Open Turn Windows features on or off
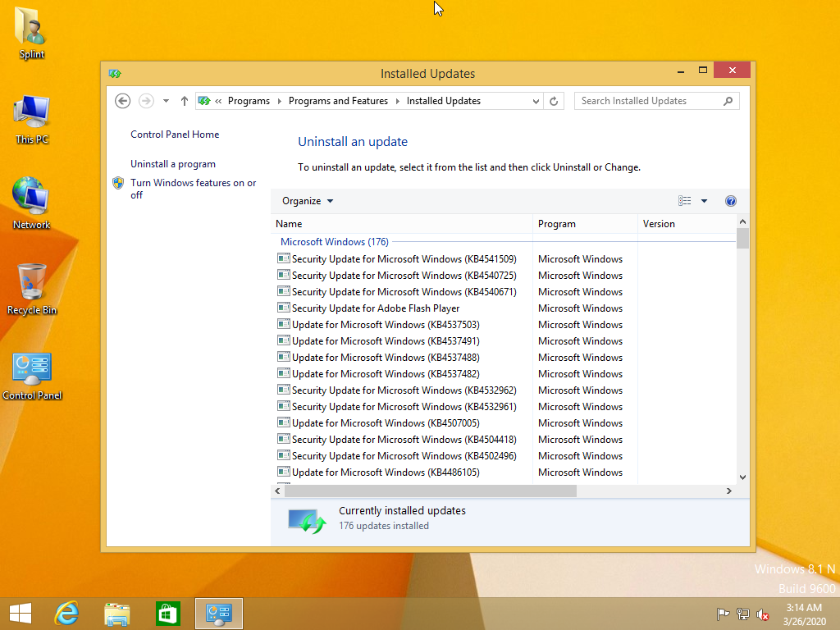 pos(194,189)
